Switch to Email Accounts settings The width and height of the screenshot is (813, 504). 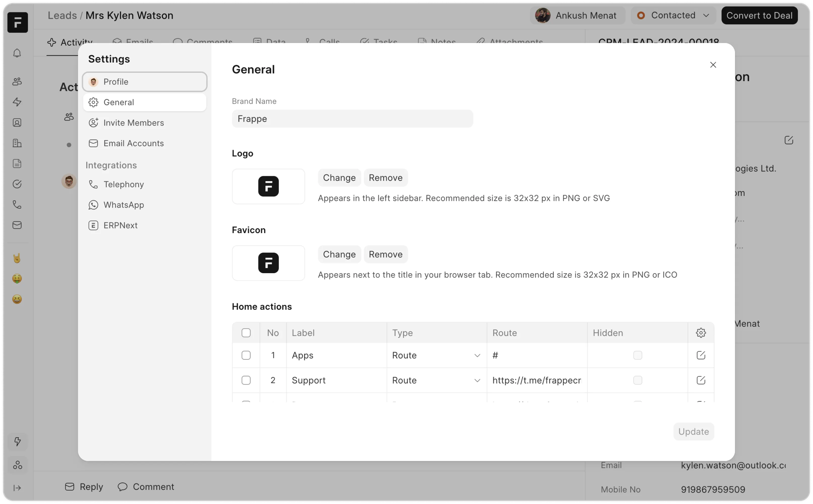point(133,143)
